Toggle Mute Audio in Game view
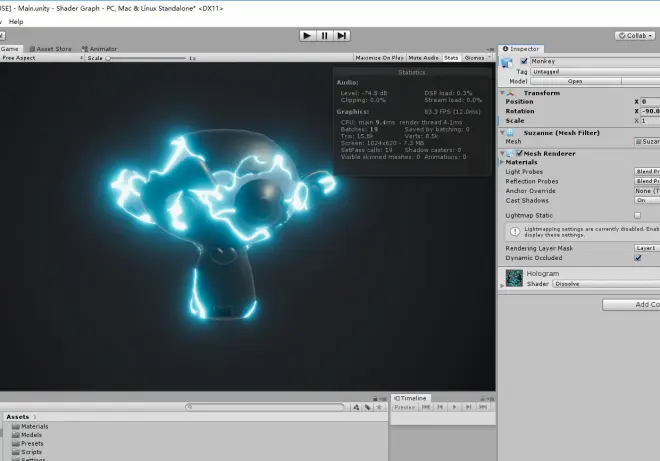 (423, 58)
